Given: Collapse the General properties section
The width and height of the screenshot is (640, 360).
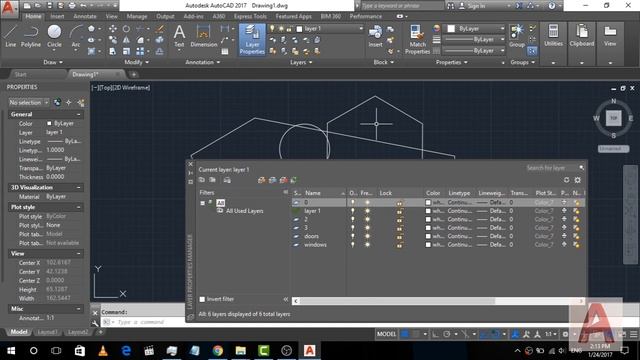Looking at the screenshot, I should point(79,115).
